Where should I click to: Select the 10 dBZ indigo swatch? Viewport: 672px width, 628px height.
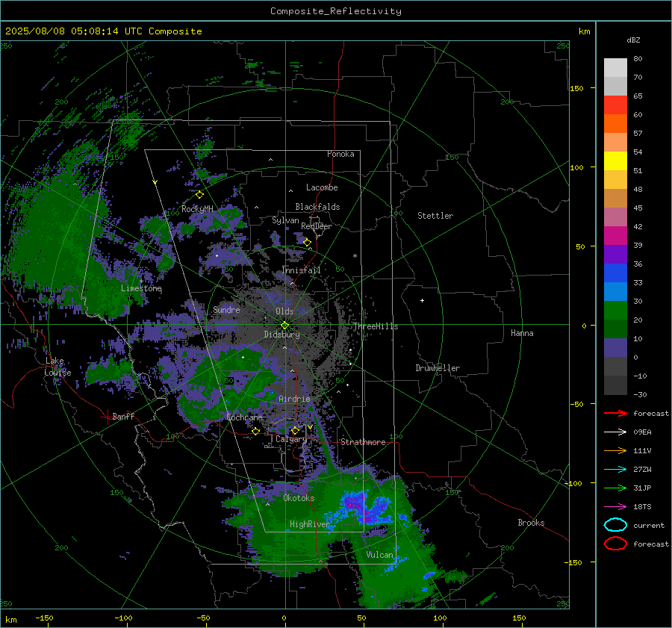pyautogui.click(x=615, y=347)
